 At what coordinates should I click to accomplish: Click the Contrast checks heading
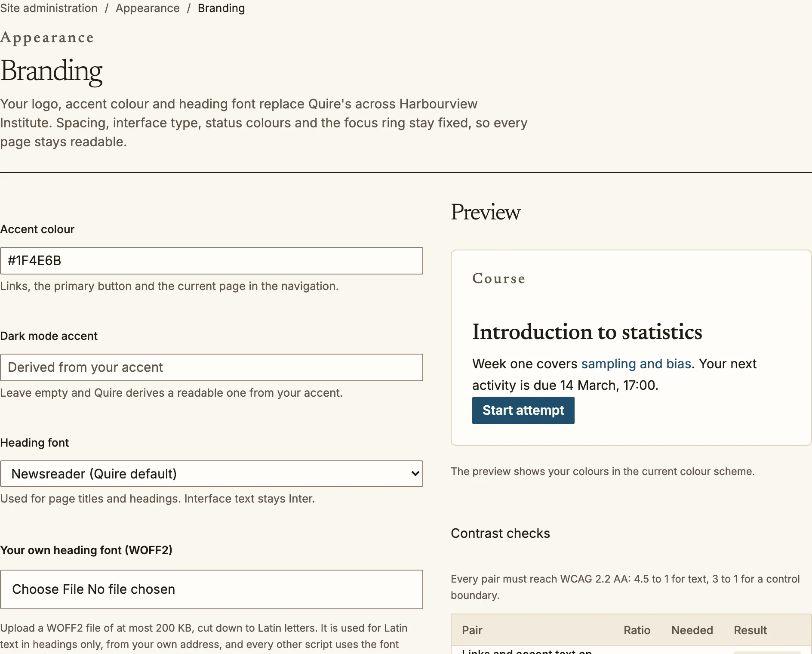[x=500, y=534]
